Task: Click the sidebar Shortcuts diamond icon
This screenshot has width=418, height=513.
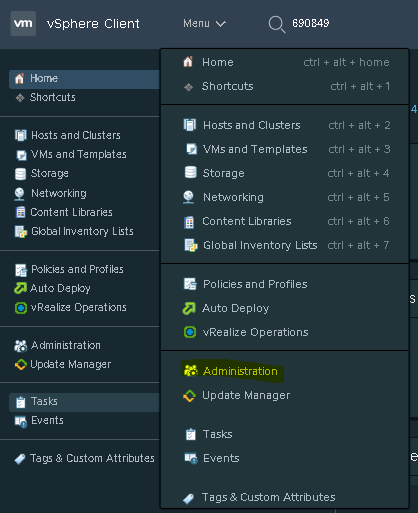Action: click(20, 98)
